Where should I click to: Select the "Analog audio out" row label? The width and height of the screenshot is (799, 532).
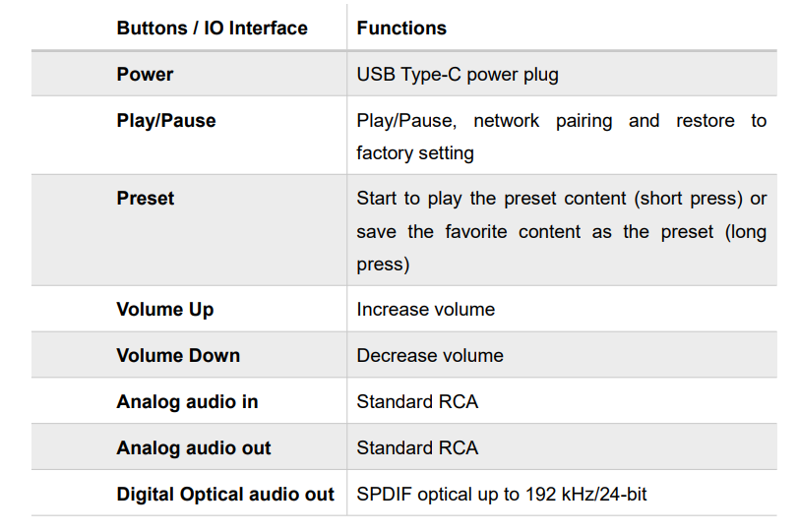coord(194,447)
